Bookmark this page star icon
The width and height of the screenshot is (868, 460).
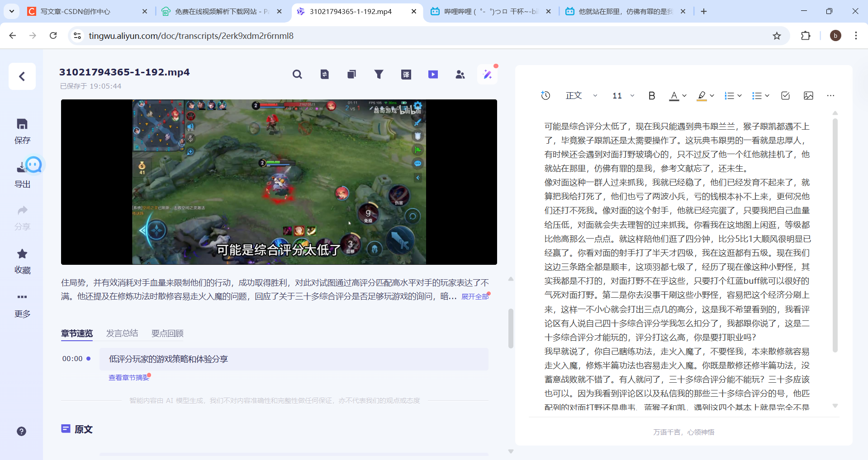click(x=777, y=36)
